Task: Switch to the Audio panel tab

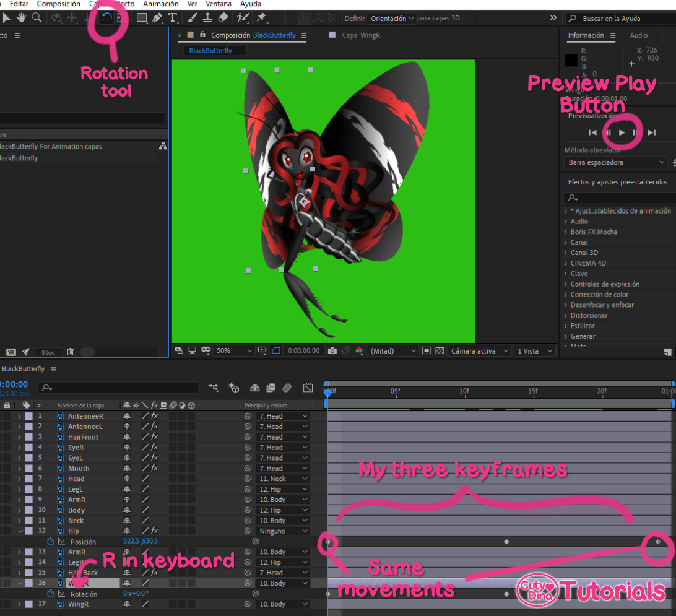Action: (639, 35)
